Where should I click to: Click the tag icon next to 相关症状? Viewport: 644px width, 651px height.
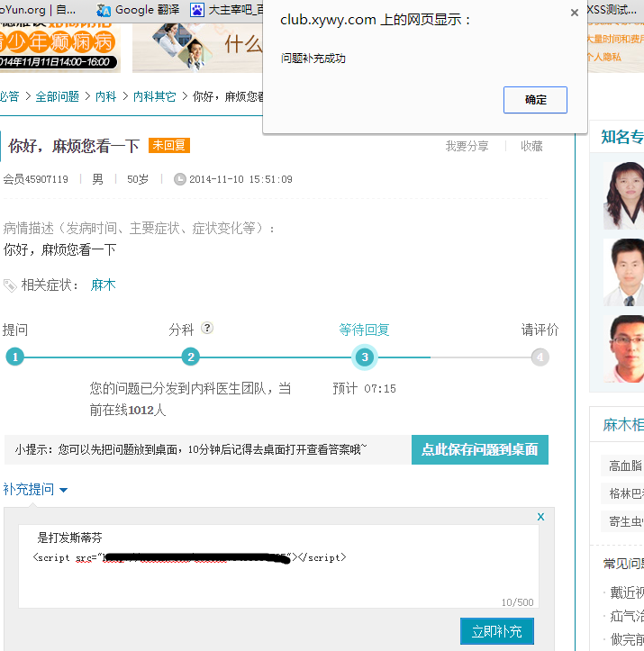pyautogui.click(x=10, y=285)
